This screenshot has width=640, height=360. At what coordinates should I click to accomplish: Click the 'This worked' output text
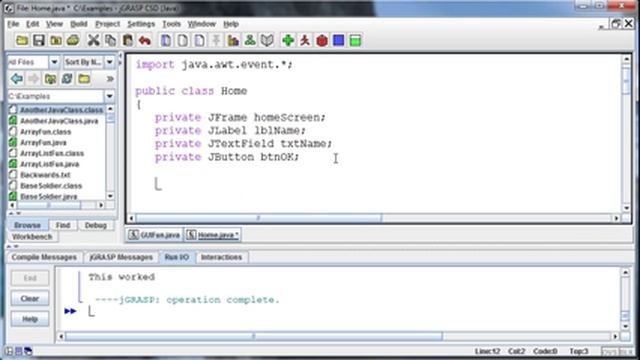point(122,277)
